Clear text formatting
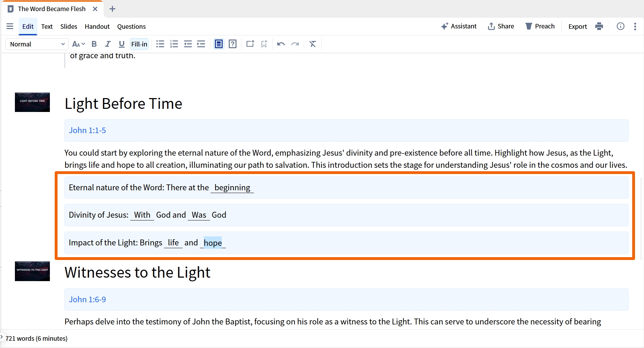Image resolution: width=644 pixels, height=348 pixels. tap(312, 44)
